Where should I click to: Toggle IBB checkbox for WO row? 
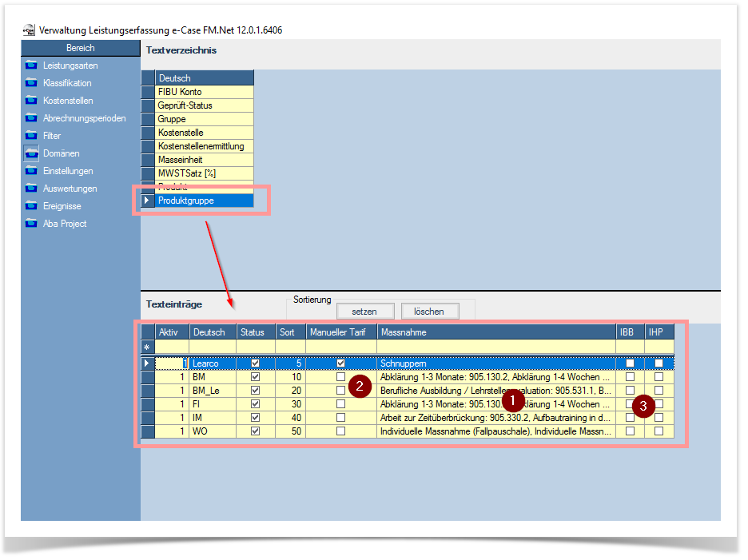tap(631, 431)
